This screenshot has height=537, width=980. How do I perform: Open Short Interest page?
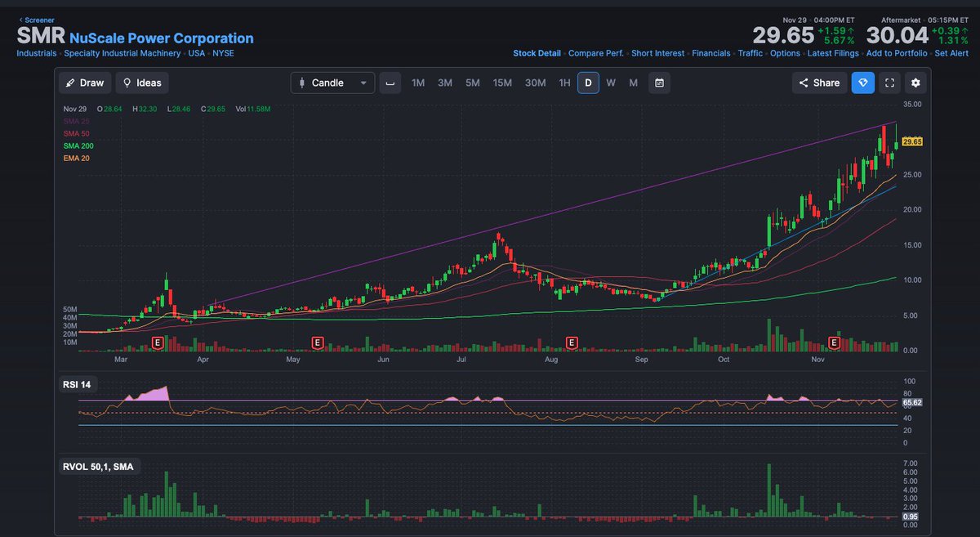click(657, 53)
